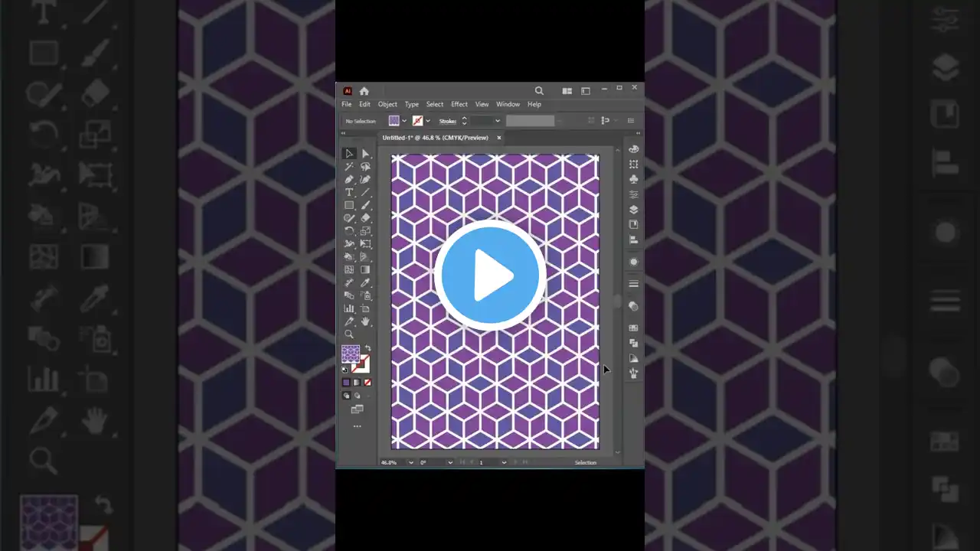The width and height of the screenshot is (980, 551).
Task: Choose the Paintbrush tool
Action: pyautogui.click(x=366, y=205)
